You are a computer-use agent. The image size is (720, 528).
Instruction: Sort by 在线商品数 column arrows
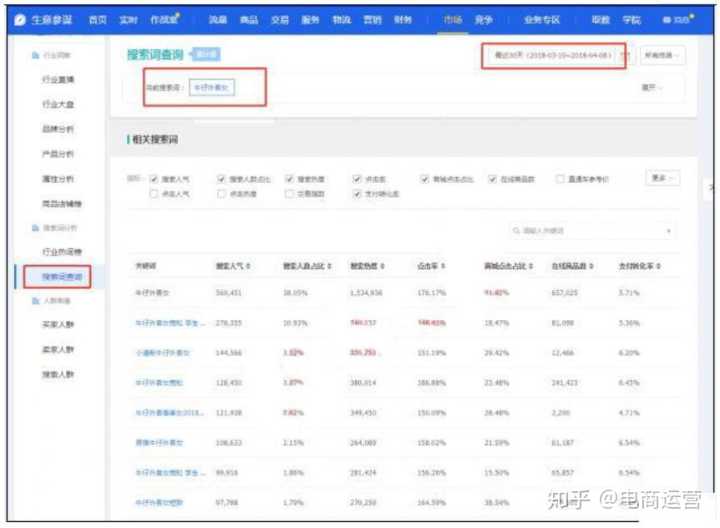coord(591,266)
